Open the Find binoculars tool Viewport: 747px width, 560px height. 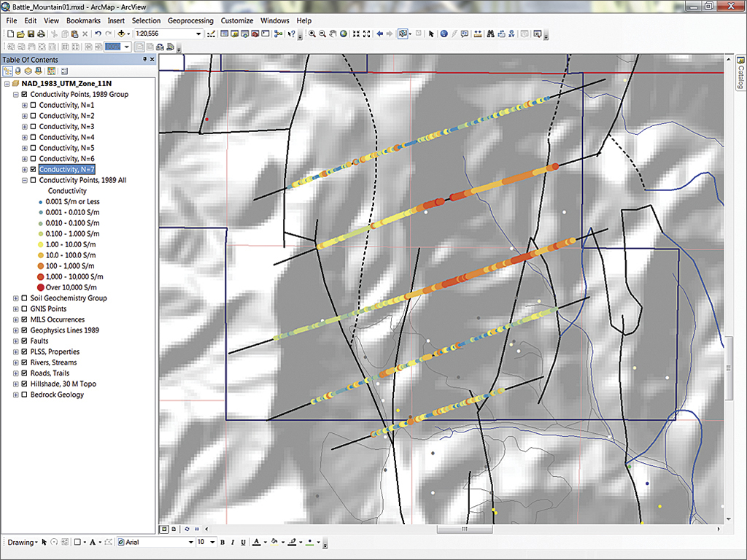click(x=490, y=34)
